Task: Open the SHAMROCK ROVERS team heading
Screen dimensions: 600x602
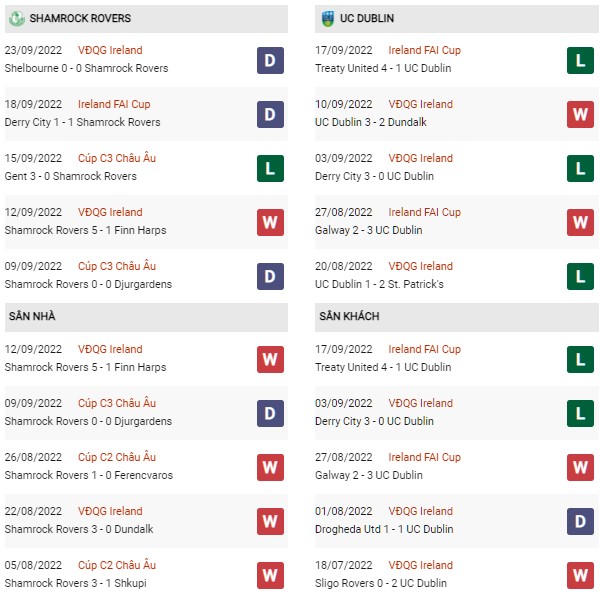Action: [x=80, y=18]
